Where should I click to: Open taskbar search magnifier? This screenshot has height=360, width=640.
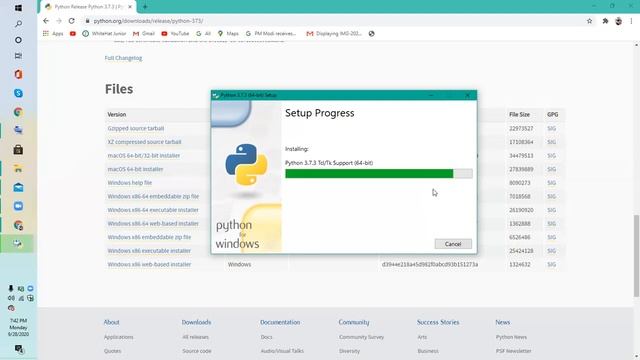tap(18, 24)
